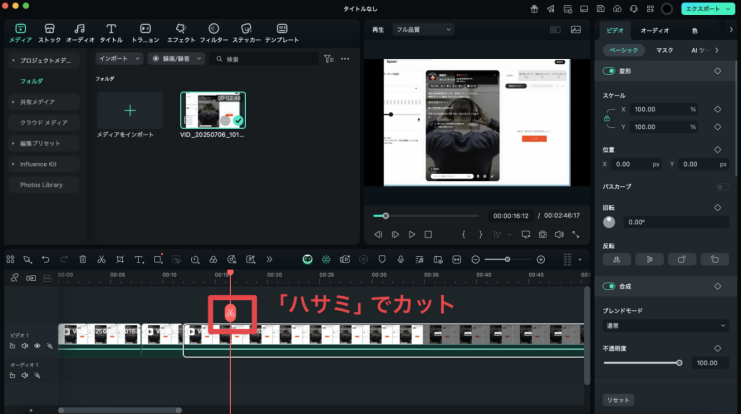The image size is (742, 415).
Task: Open the Blend Mode (通常) dropdown
Action: (665, 326)
